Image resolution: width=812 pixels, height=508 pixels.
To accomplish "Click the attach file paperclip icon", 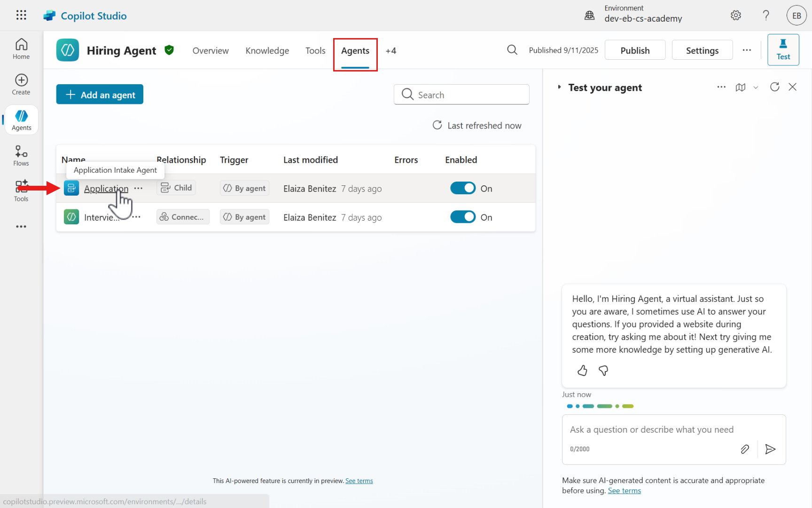I will pyautogui.click(x=745, y=449).
